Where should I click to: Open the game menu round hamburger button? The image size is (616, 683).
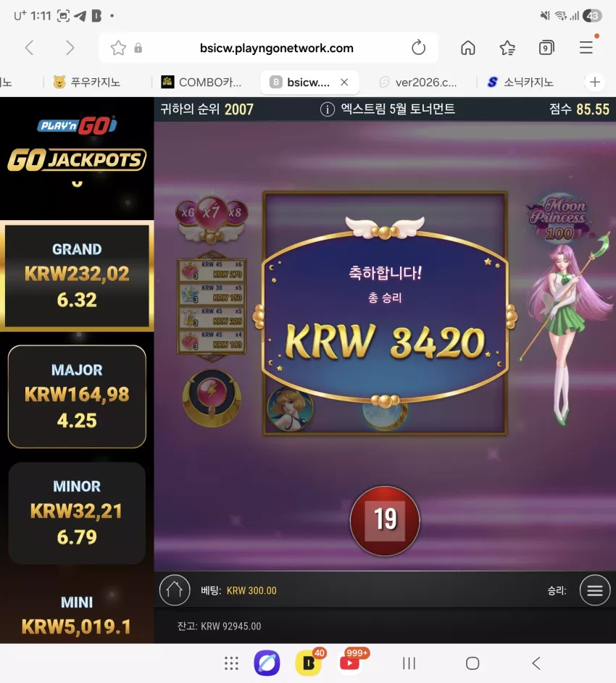point(595,590)
